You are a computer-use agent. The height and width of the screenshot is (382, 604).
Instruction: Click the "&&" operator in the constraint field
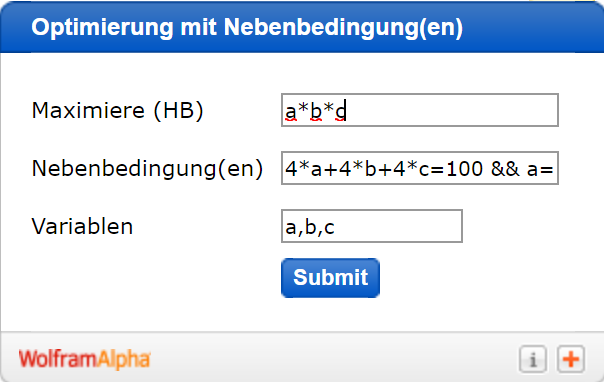point(505,169)
